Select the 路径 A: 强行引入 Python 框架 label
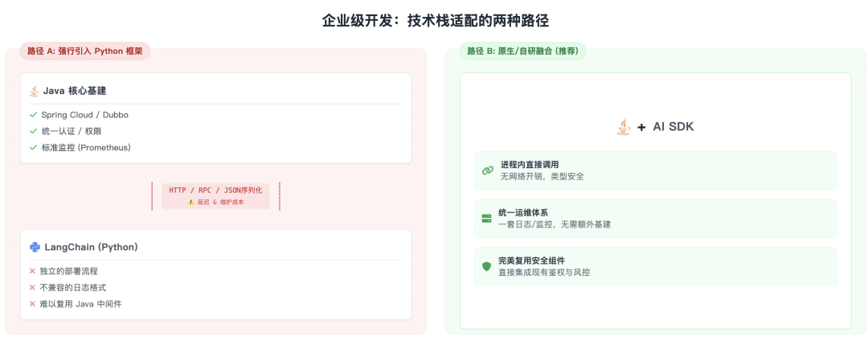 (x=84, y=51)
